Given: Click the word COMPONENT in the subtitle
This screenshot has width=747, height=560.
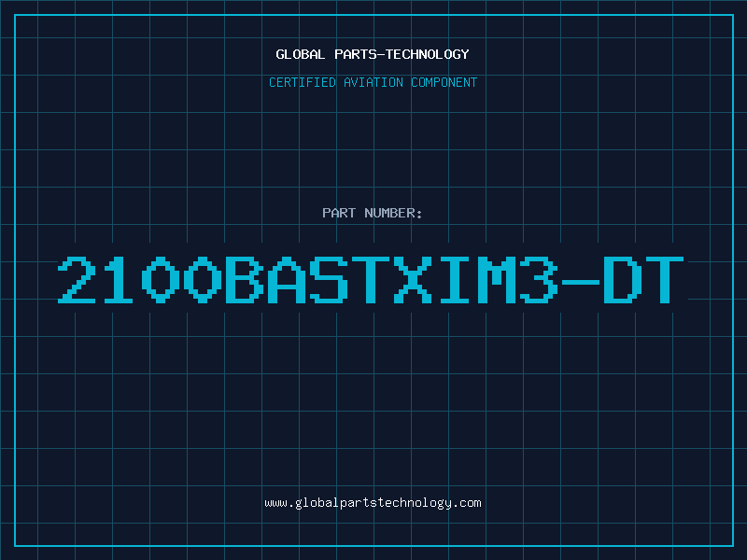Looking at the screenshot, I should 444,82.
